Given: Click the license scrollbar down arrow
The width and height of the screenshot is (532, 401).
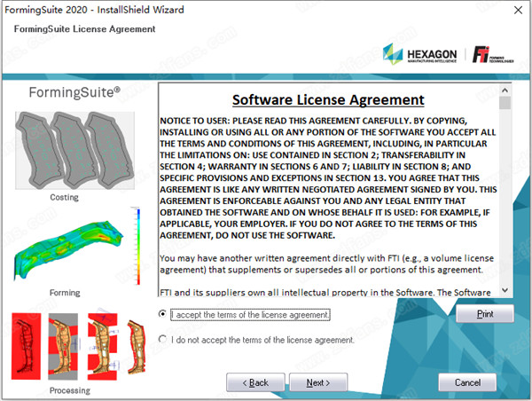Looking at the screenshot, I should point(505,290).
